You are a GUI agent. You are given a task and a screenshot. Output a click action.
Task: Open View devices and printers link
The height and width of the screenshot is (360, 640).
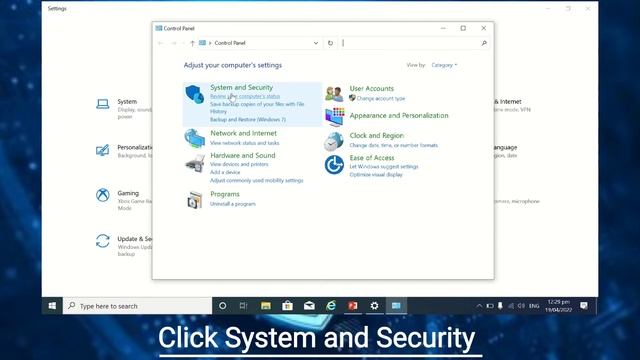[239, 164]
